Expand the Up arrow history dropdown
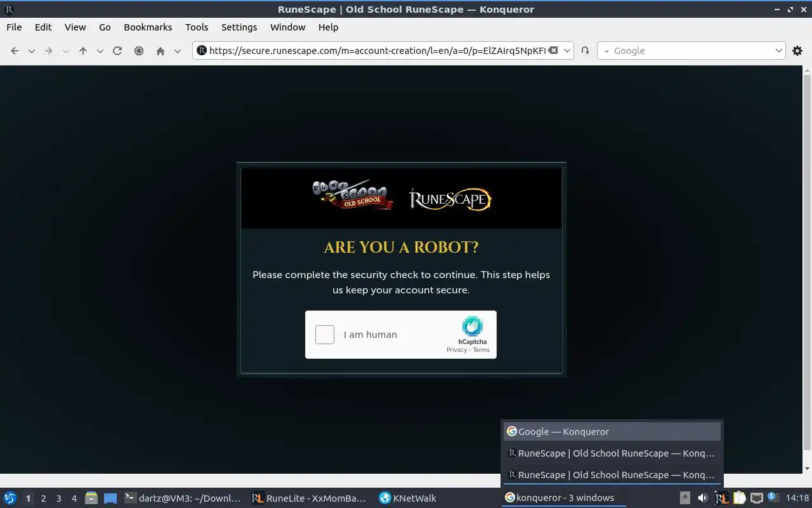The height and width of the screenshot is (508, 812). coord(100,51)
